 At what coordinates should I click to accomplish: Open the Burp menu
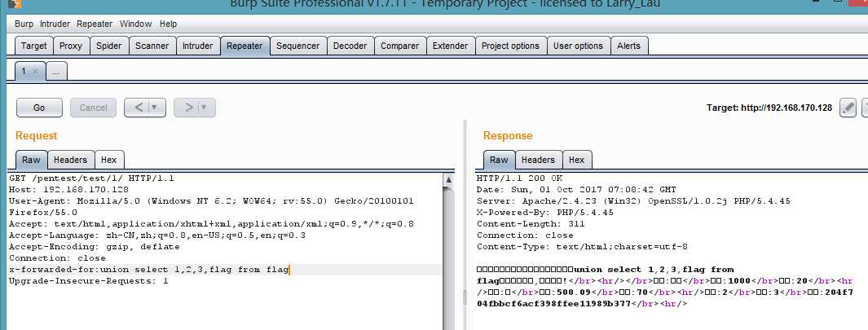pos(24,24)
